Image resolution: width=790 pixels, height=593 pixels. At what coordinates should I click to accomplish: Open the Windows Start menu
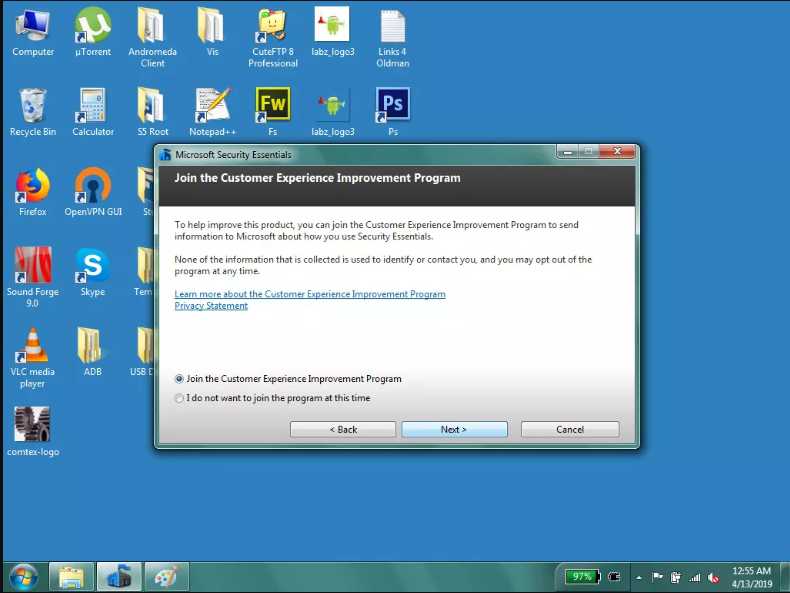23,577
